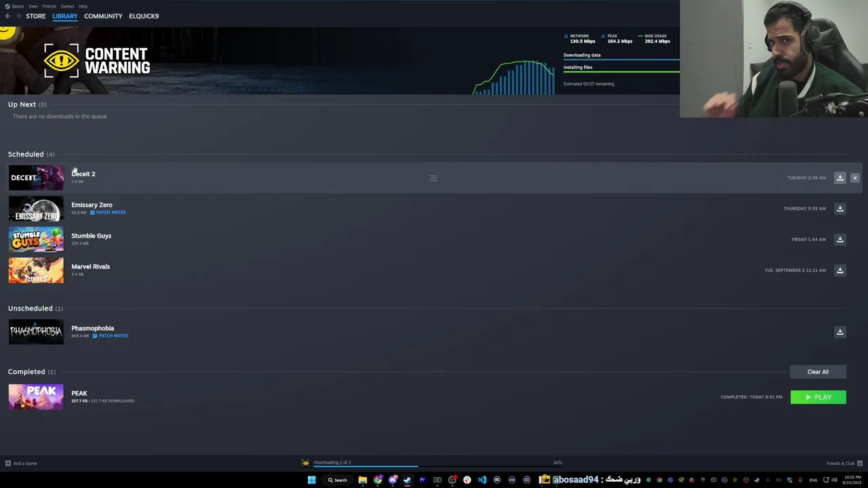This screenshot has width=868, height=488.
Task: Open Windows taskbar Search
Action: point(337,480)
